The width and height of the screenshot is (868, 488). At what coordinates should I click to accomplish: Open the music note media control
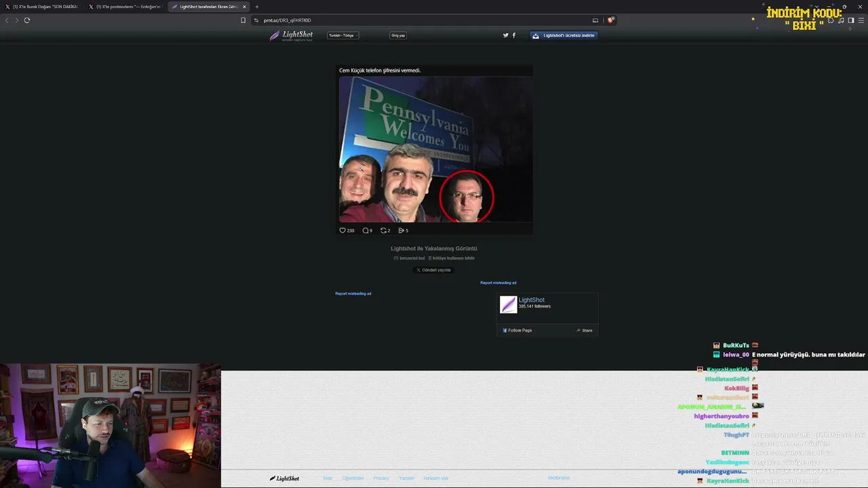[x=841, y=20]
